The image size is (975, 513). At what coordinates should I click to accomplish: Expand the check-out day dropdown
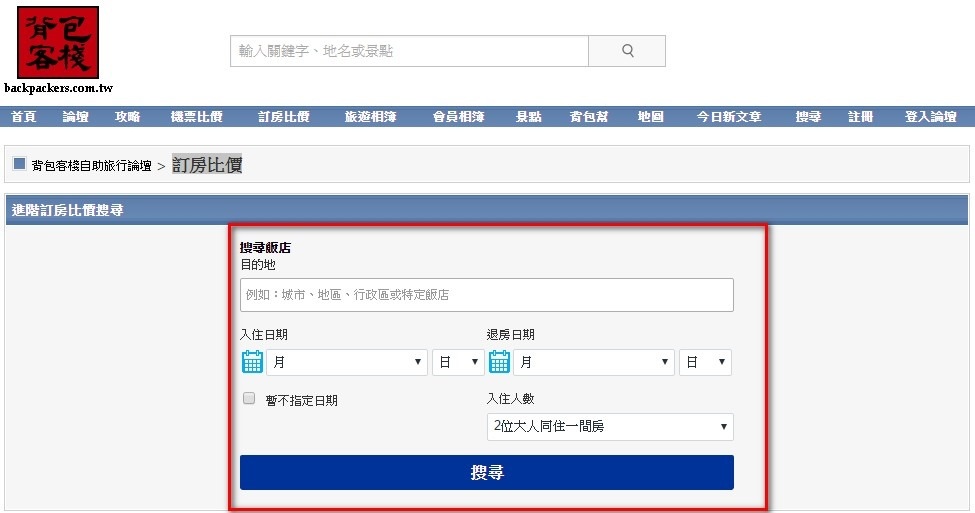705,362
